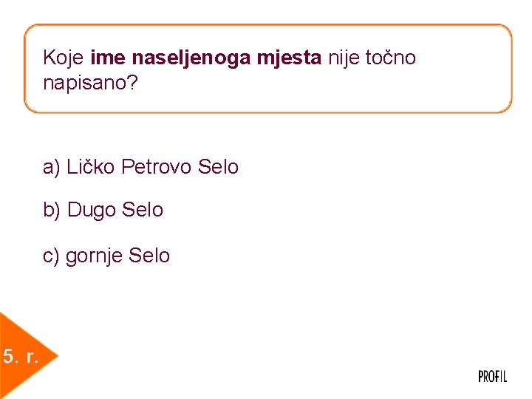
Task: Choose answer c) gornje Selo
Action: 106,256
